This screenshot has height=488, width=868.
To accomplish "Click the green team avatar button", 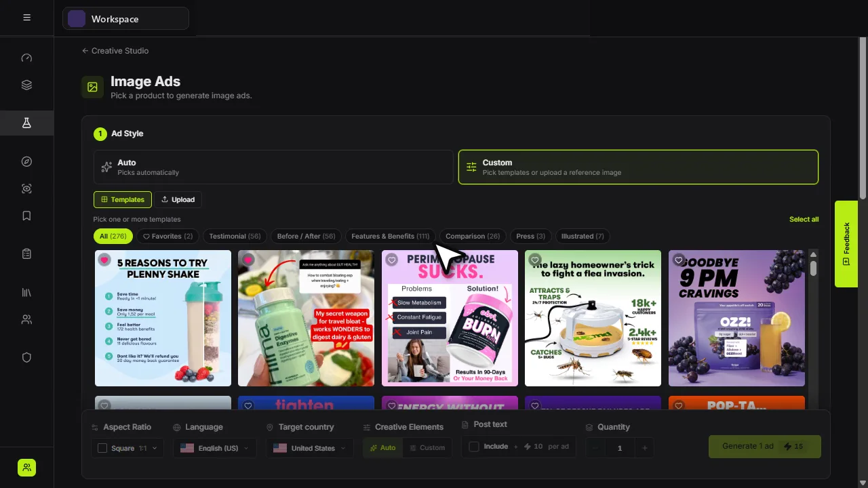I will [x=26, y=468].
